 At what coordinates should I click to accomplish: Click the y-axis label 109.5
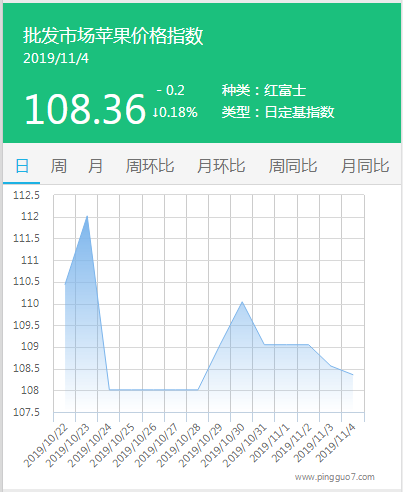pos(26,325)
